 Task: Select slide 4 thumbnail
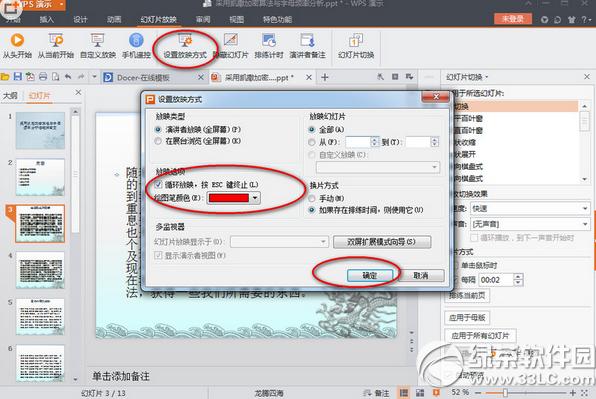point(40,270)
